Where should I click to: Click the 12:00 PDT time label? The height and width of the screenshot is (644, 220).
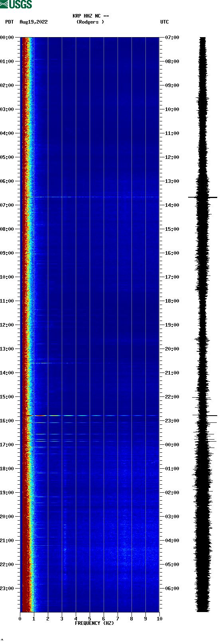tap(7, 325)
